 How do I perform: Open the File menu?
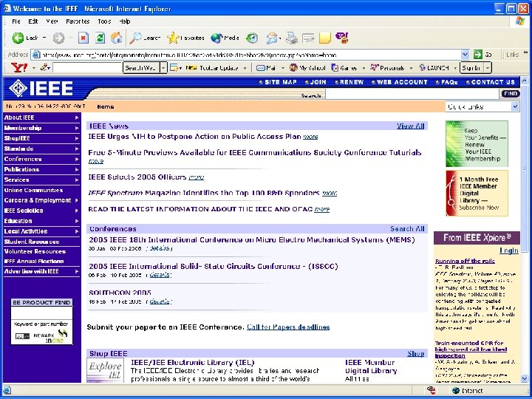[16, 21]
